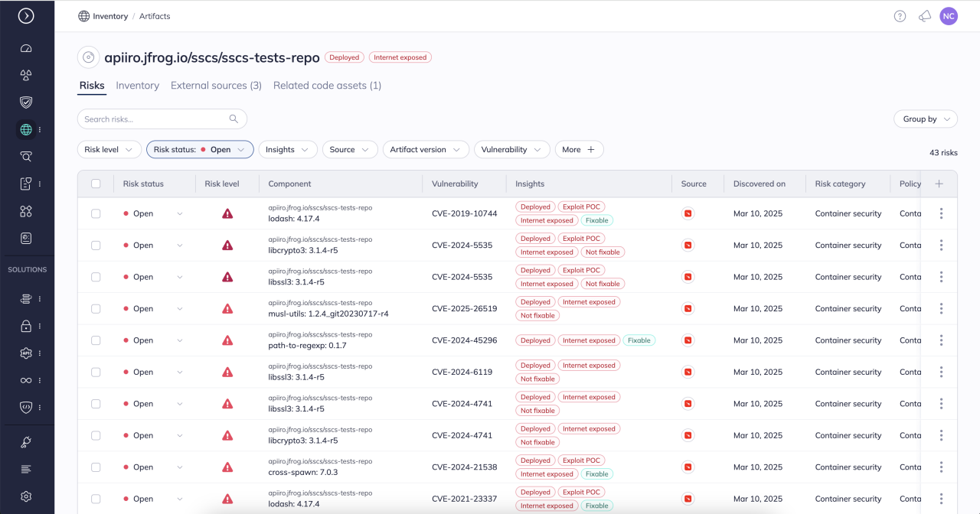This screenshot has height=514, width=980.
Task: Expand status chevron for path-to-regexp row
Action: pos(180,340)
